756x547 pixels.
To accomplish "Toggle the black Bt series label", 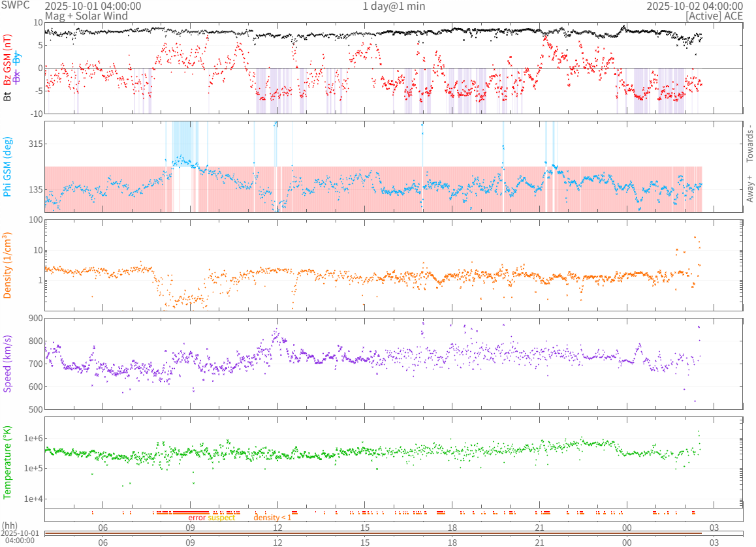I will pos(8,96).
